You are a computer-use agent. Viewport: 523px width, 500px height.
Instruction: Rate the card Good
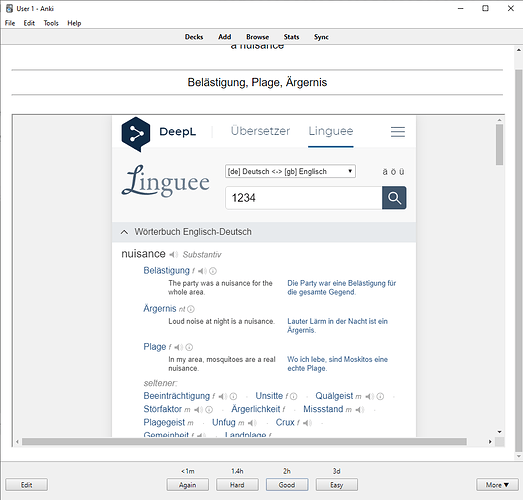[x=287, y=485]
